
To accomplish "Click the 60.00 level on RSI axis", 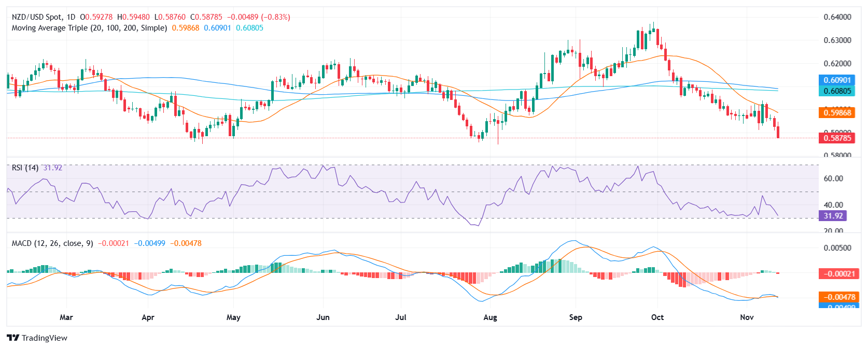I will 833,179.
